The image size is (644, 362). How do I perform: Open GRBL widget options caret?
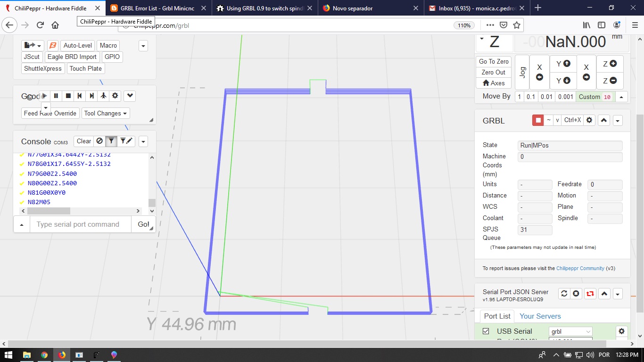[x=618, y=121]
